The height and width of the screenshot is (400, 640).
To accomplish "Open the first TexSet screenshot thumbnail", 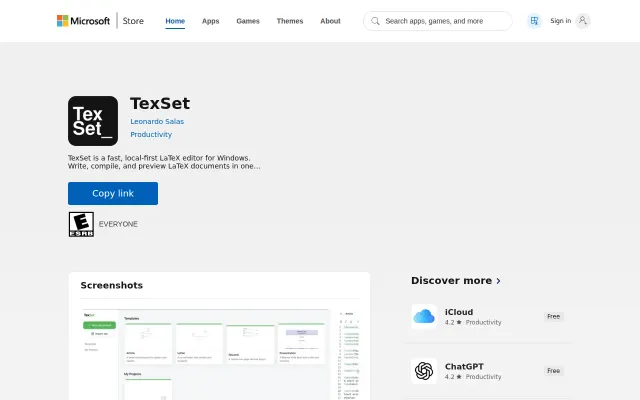I will coord(205,354).
